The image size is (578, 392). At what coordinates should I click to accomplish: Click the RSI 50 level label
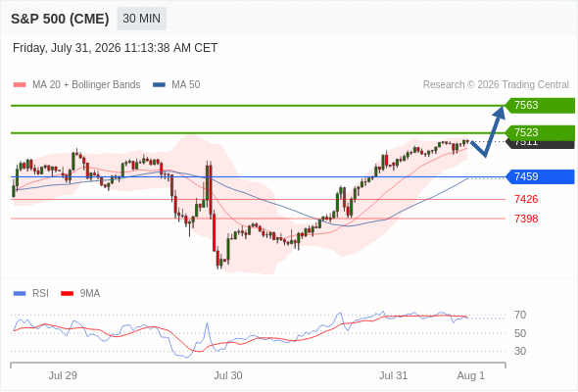click(520, 333)
